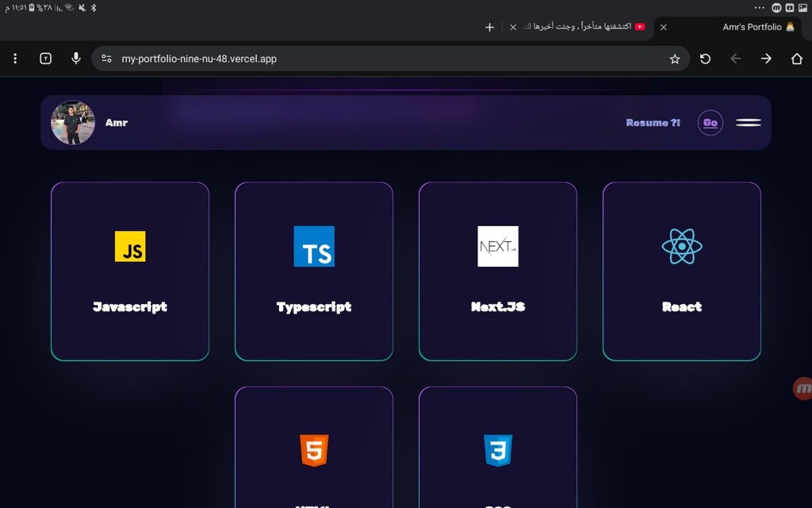Open the browser home page
The height and width of the screenshot is (508, 812).
[x=796, y=59]
